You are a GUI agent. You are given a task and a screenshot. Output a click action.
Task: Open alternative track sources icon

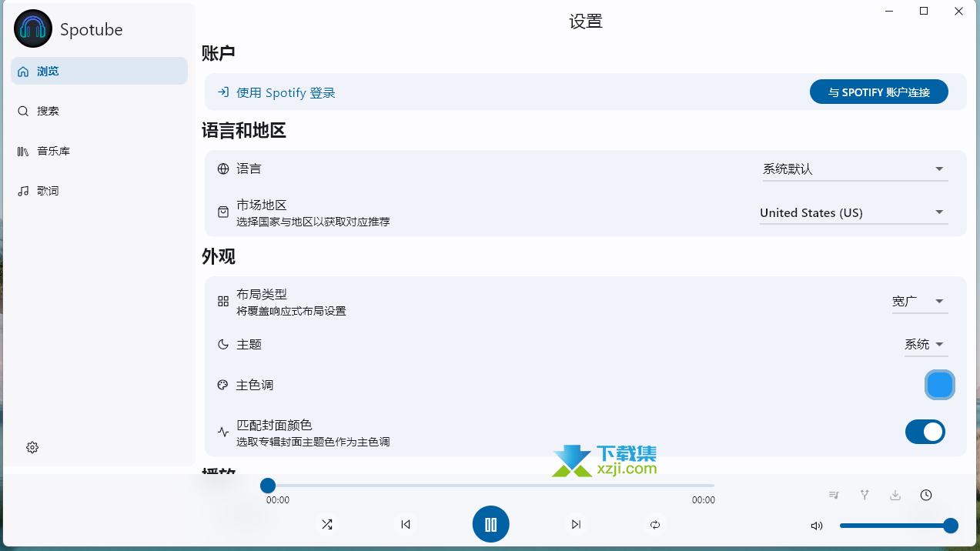pyautogui.click(x=865, y=495)
